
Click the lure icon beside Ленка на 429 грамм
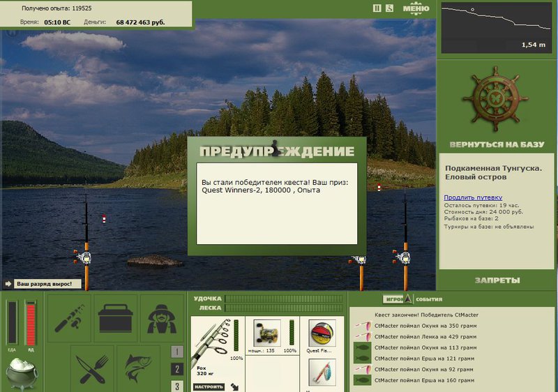pyautogui.click(x=362, y=336)
